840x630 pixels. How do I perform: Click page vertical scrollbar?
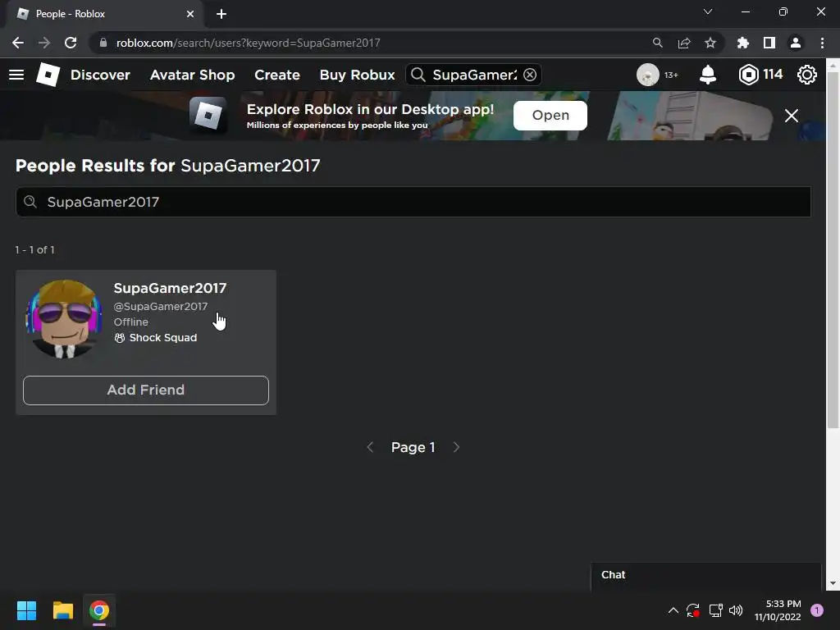[833, 250]
